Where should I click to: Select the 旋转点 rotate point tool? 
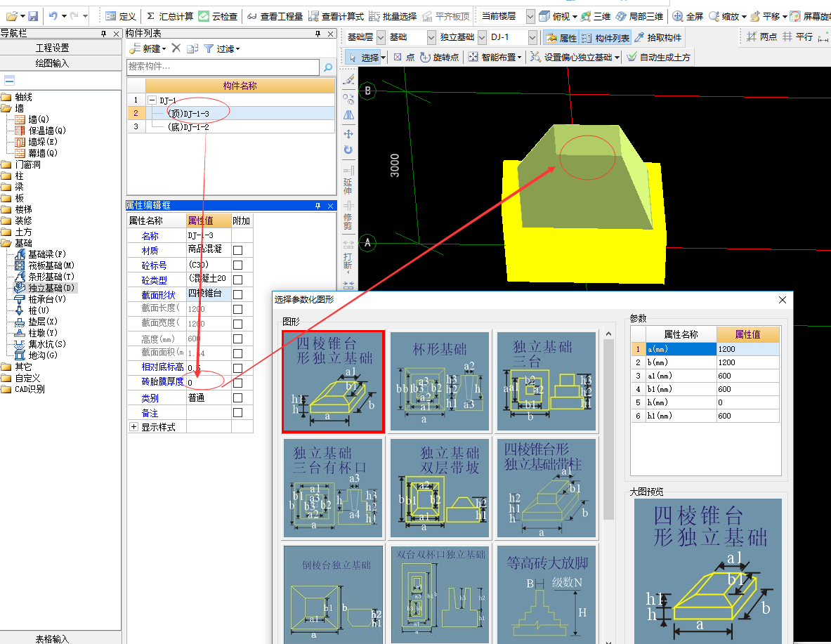coord(439,58)
